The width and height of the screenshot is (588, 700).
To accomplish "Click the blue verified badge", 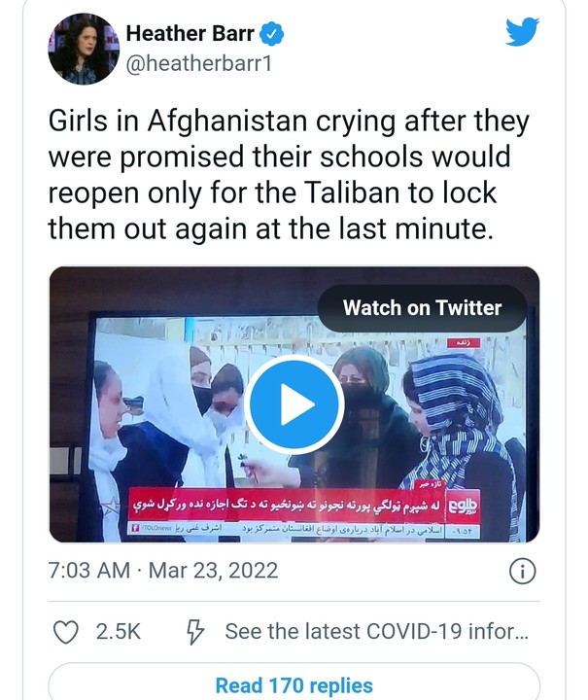I will click(272, 34).
